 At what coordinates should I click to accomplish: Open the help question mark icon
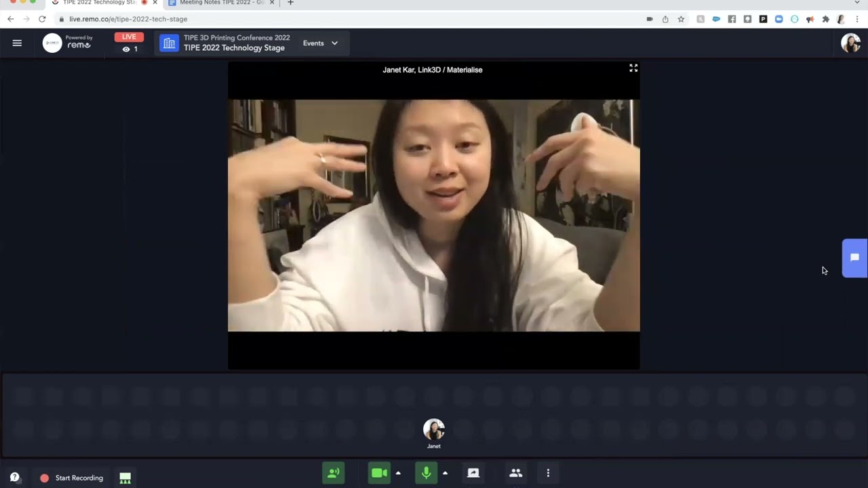(x=15, y=477)
